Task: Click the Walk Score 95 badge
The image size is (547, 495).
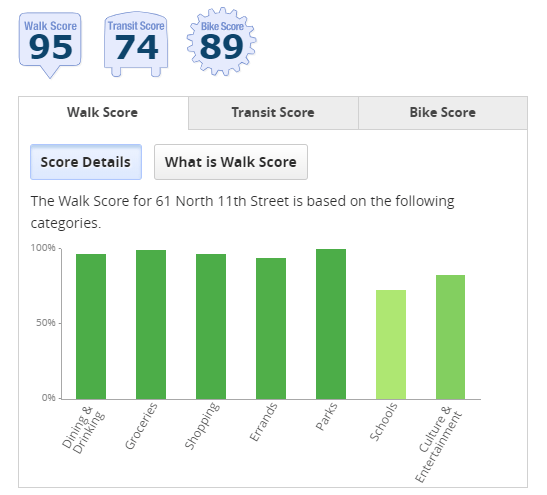Action: [x=50, y=45]
